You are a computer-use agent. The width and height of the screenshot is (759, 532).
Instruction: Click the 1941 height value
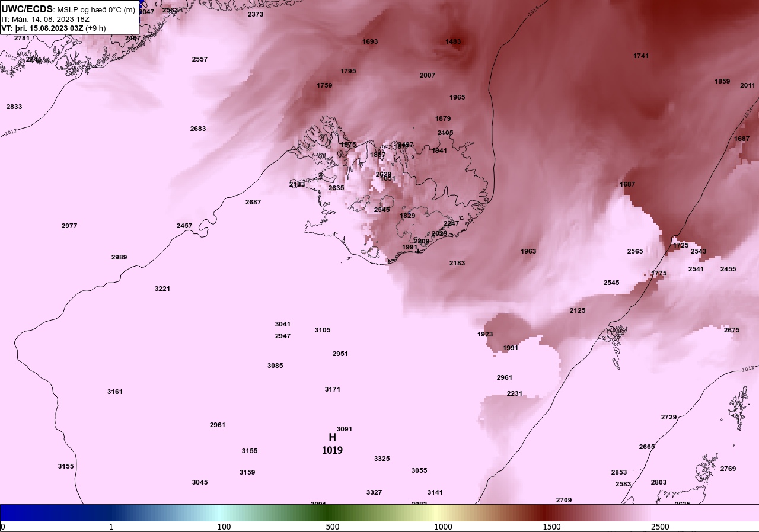pyautogui.click(x=439, y=150)
